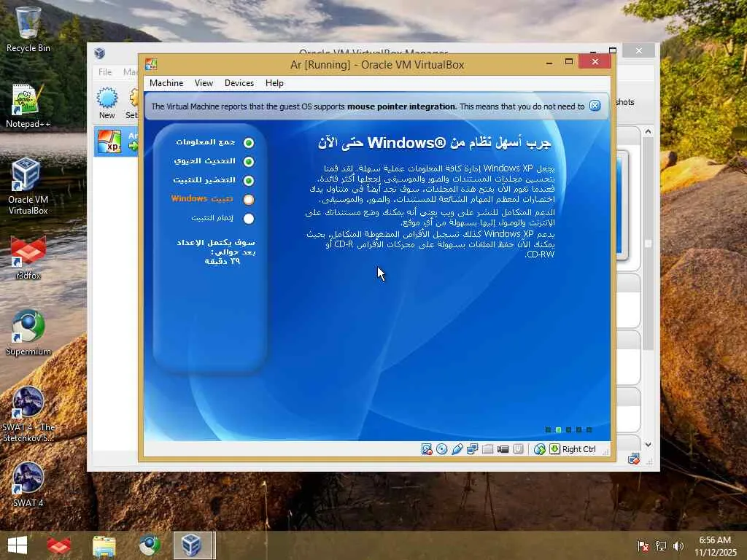
Task: Click the last pending setup step indicator
Action: 249,219
